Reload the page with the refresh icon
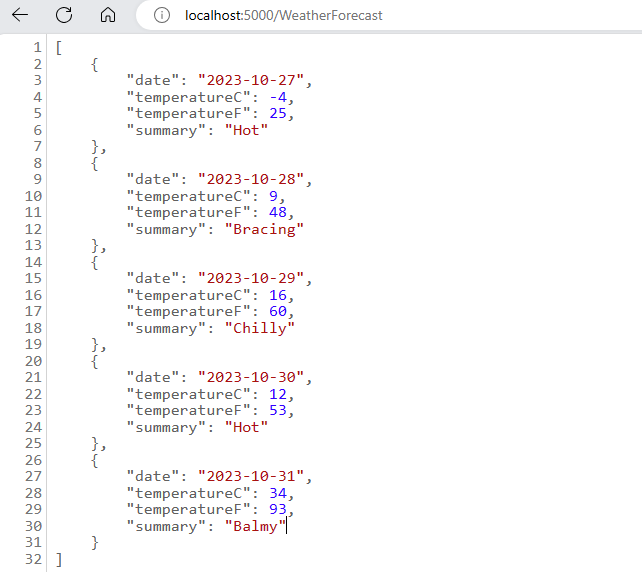This screenshot has width=642, height=580. (64, 16)
